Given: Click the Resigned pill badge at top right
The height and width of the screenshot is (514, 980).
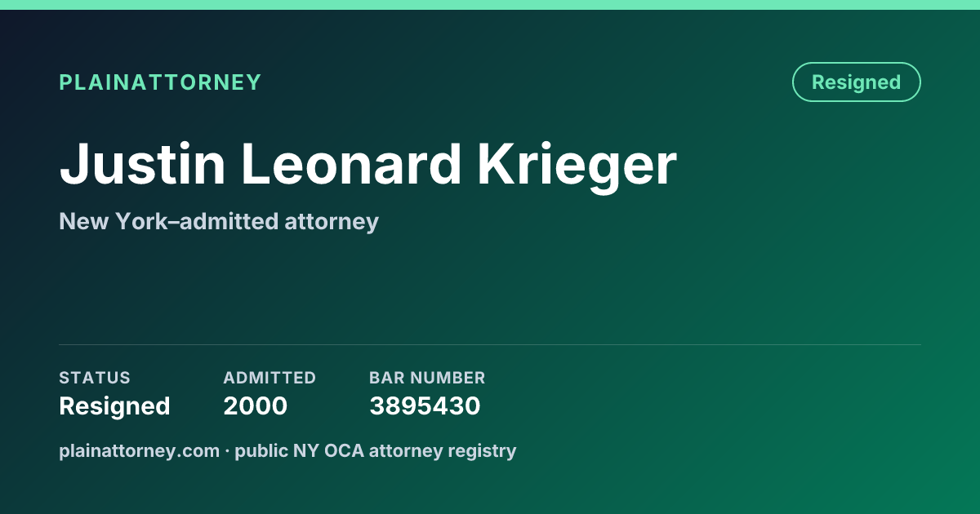Looking at the screenshot, I should click(x=856, y=82).
